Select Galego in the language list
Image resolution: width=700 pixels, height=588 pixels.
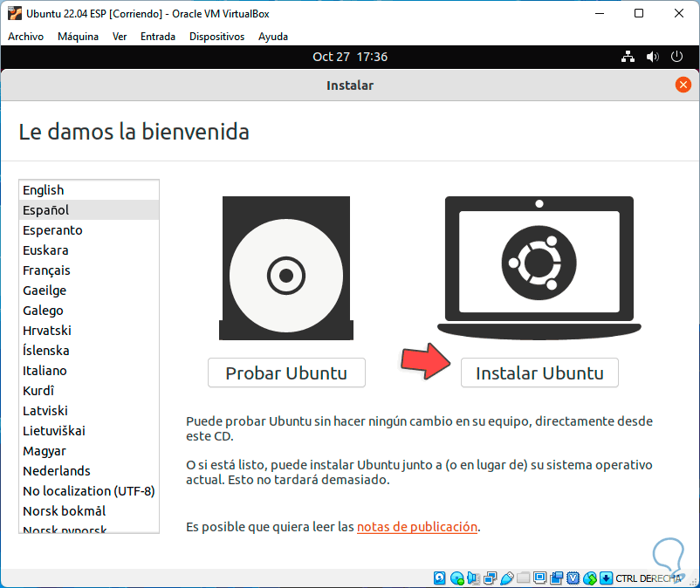(89, 311)
